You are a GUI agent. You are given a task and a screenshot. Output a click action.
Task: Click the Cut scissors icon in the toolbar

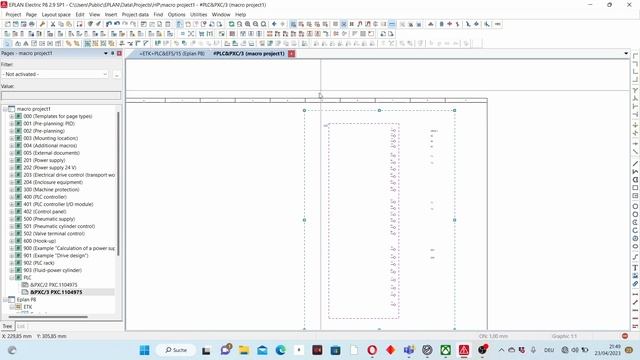pos(53,24)
